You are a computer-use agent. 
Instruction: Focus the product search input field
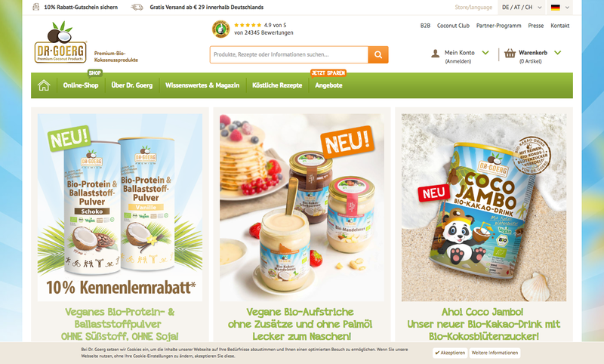(x=289, y=54)
